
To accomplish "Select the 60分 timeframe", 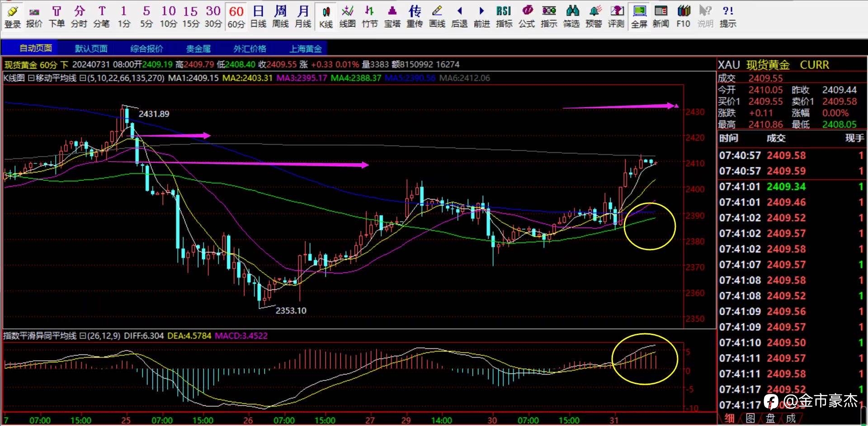I will (236, 17).
